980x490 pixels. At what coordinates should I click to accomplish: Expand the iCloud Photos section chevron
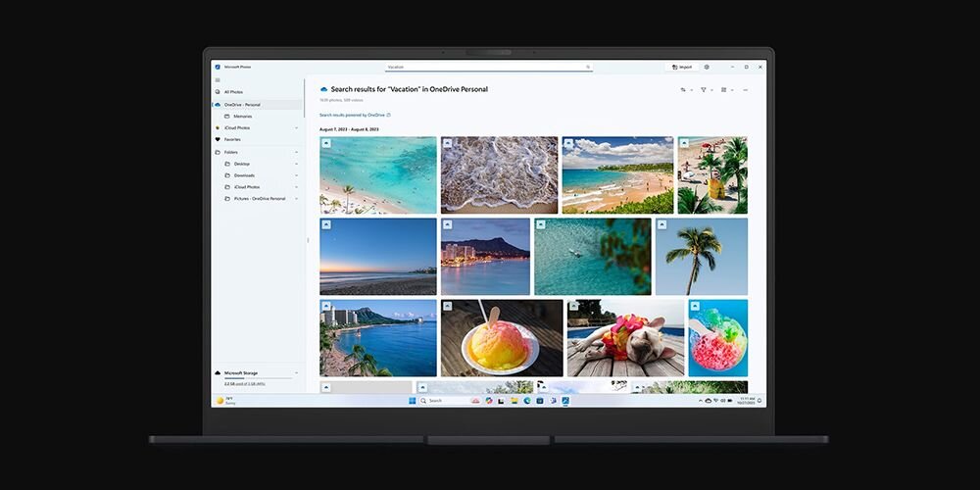click(297, 127)
